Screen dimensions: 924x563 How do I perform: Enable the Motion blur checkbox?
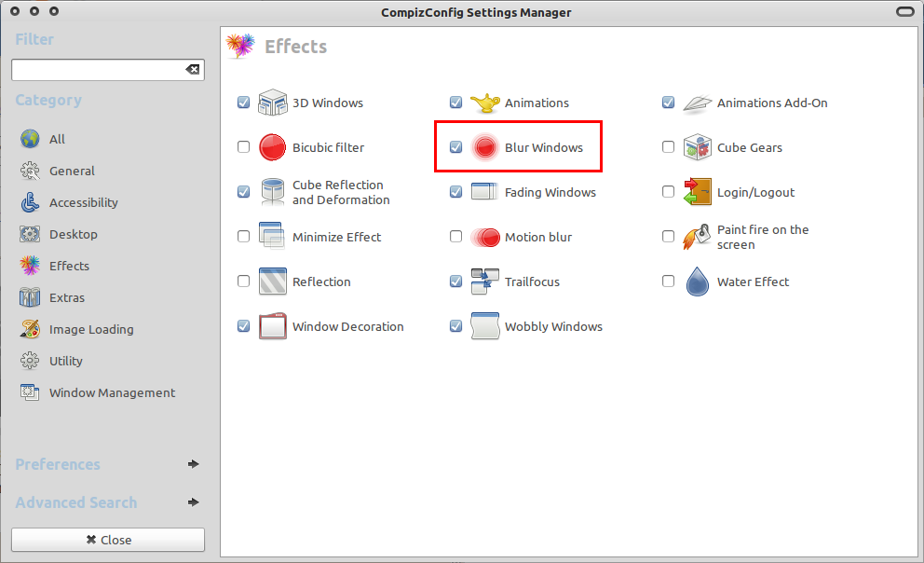455,237
